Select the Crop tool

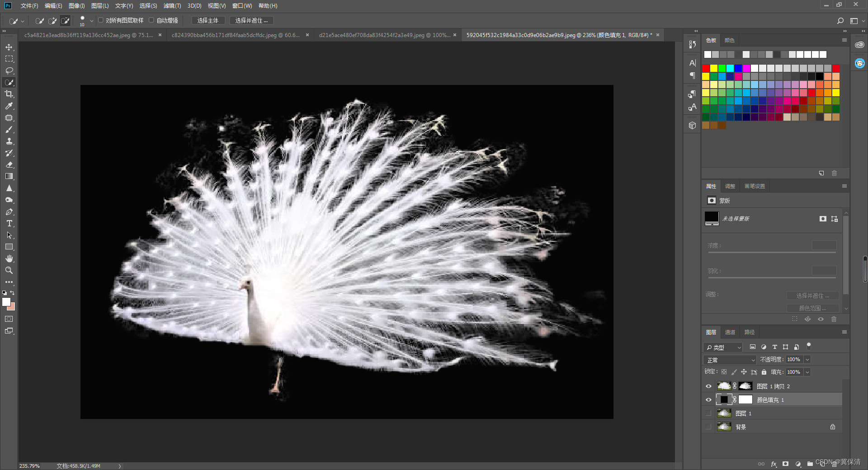(9, 94)
